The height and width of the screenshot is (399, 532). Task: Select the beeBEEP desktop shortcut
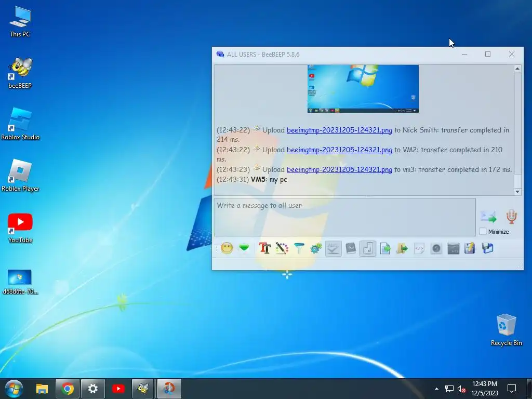(20, 73)
